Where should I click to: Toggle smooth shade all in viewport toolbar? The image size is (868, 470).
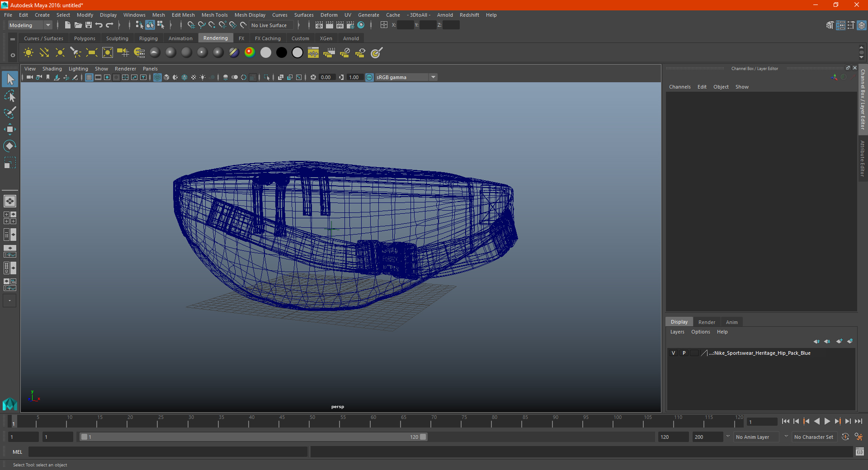(x=166, y=77)
